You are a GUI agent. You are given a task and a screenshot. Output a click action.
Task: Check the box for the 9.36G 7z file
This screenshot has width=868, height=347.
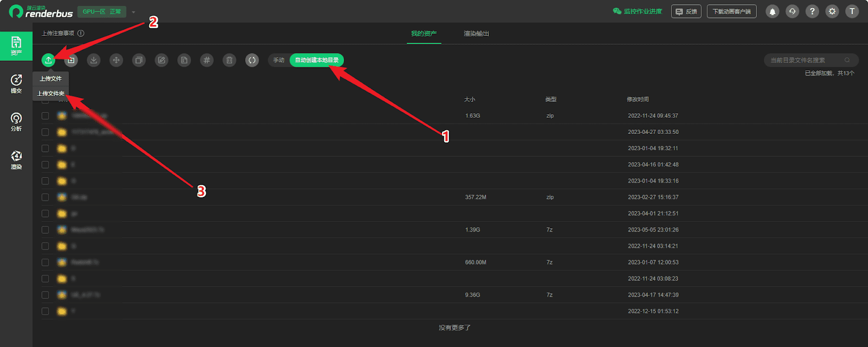pos(45,295)
